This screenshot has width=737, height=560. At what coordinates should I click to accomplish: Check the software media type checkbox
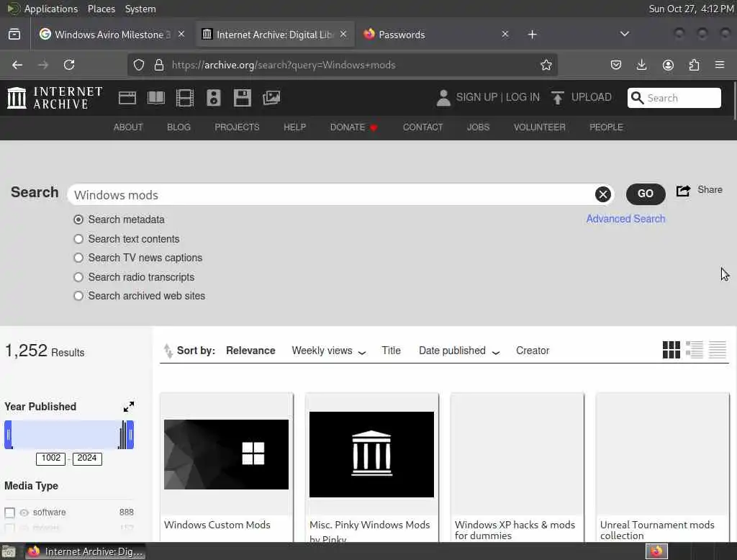coord(9,512)
